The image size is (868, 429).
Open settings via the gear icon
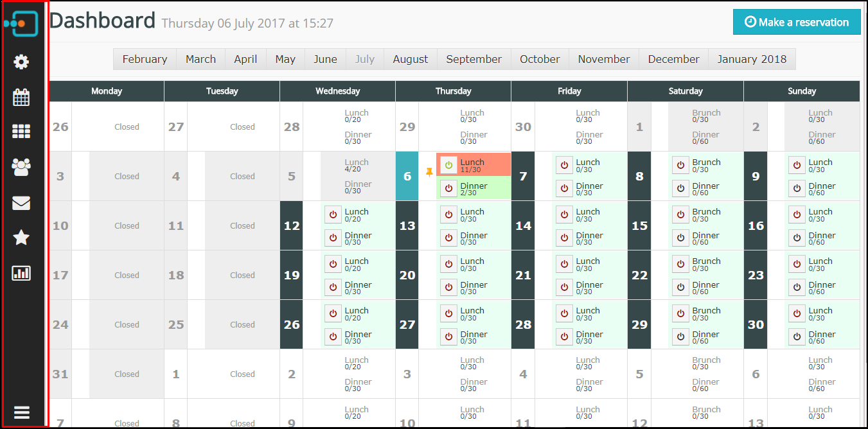tap(21, 62)
